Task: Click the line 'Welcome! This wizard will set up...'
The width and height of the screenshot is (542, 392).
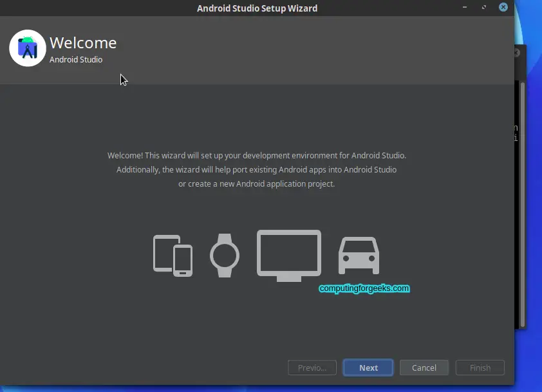Action: (x=256, y=156)
